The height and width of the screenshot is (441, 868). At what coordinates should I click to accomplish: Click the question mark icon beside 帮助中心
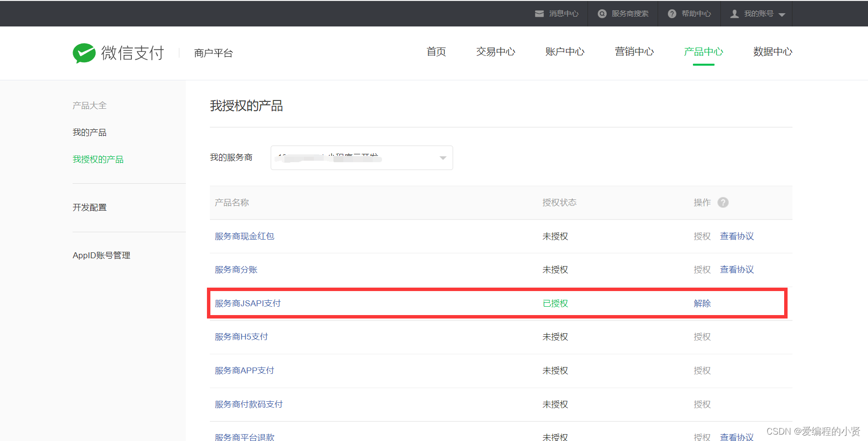point(672,14)
